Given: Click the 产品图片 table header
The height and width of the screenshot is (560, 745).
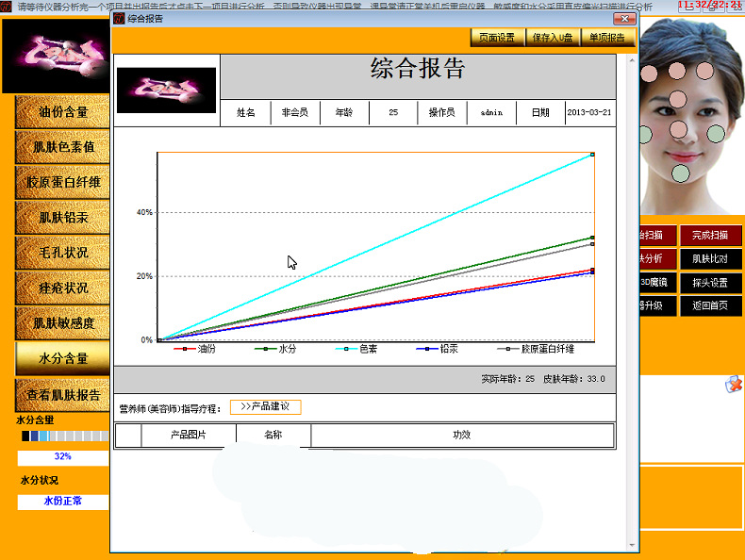Looking at the screenshot, I should [x=189, y=435].
